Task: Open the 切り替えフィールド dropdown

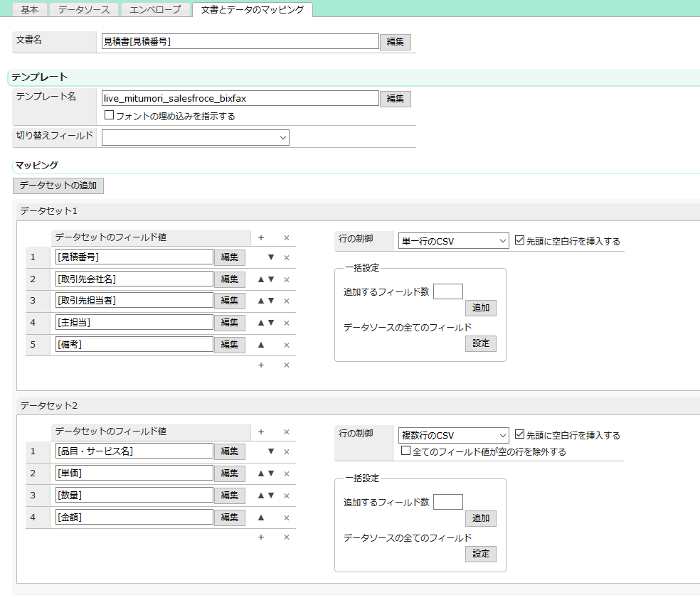Action: (196, 137)
